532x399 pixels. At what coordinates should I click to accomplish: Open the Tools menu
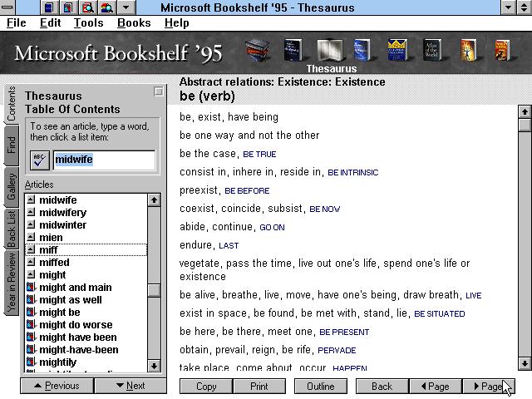(89, 22)
